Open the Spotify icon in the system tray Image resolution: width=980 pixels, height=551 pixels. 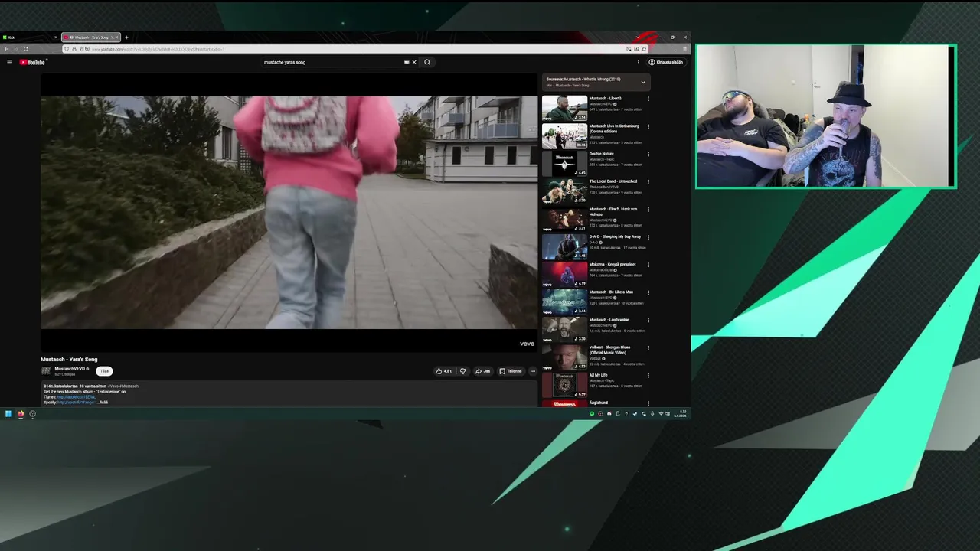[x=592, y=414]
